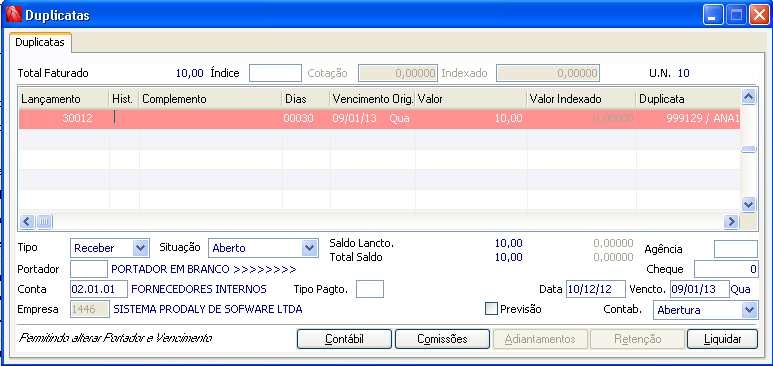Click the Cheque input field
Image resolution: width=773 pixels, height=366 pixels.
pos(726,269)
